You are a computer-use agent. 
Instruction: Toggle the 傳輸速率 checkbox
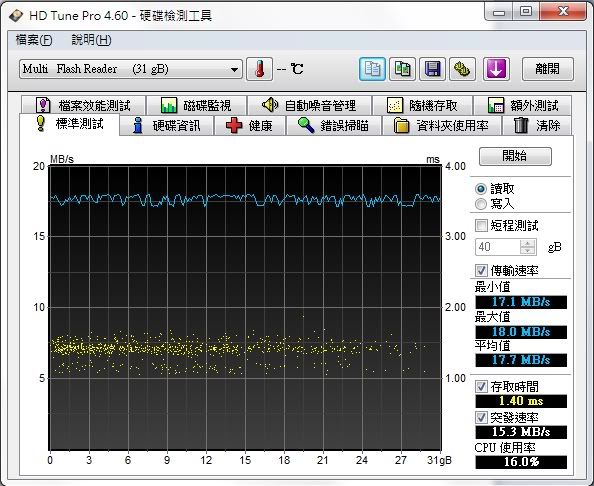tap(481, 270)
